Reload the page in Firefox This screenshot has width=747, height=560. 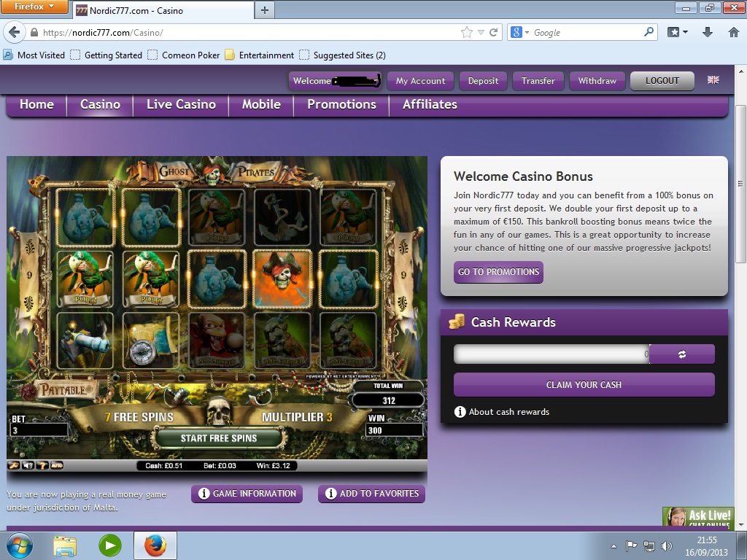tap(494, 32)
